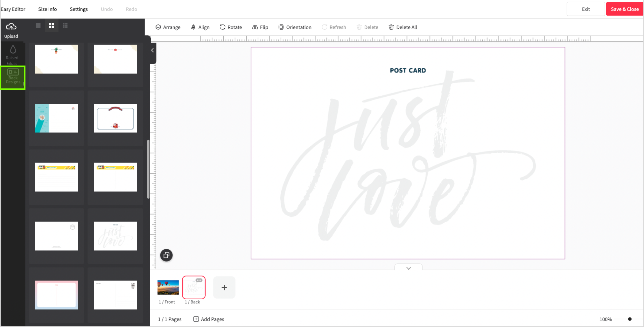644x327 pixels.
Task: Click Undo
Action: (x=107, y=9)
